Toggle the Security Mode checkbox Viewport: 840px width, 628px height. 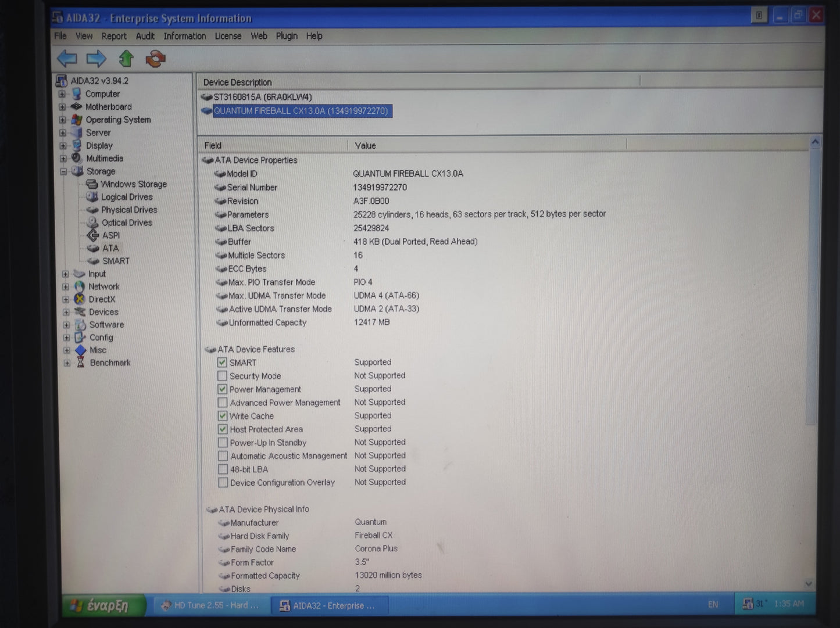(x=223, y=376)
